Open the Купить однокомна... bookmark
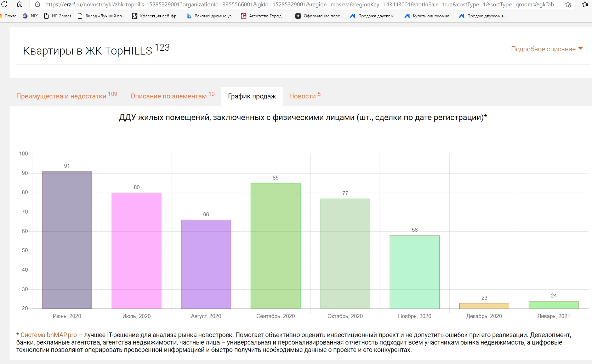Image resolution: width=592 pixels, height=364 pixels. click(x=428, y=16)
